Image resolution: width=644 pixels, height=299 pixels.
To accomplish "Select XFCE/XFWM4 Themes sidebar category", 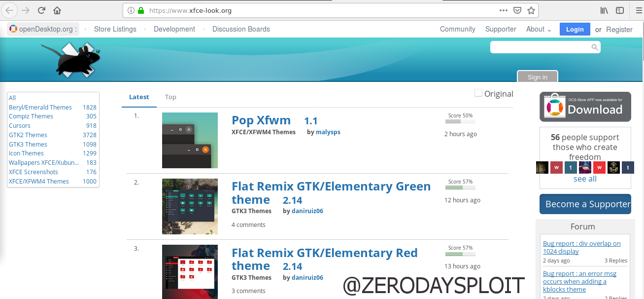I will click(39, 182).
